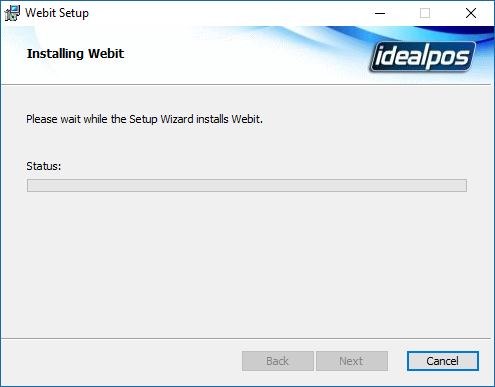Click the Webit Setup installer icon in the title bar
The height and width of the screenshot is (387, 495).
tap(12, 13)
